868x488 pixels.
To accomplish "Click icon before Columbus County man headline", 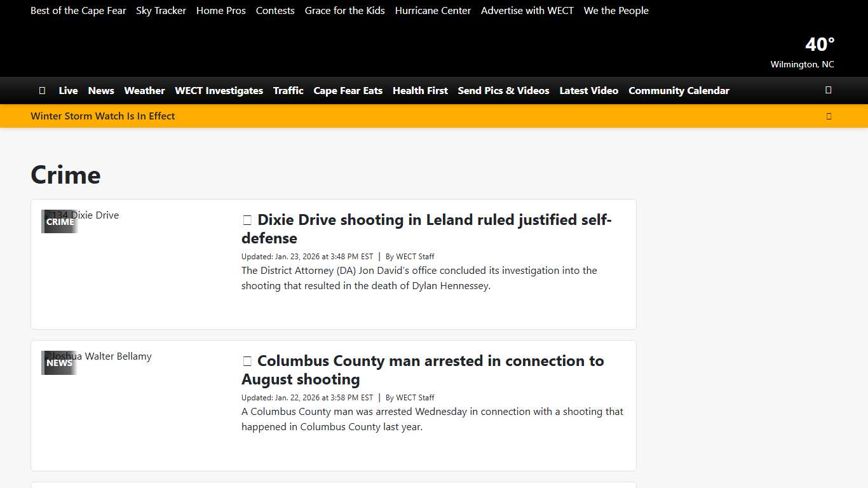I will pos(247,362).
